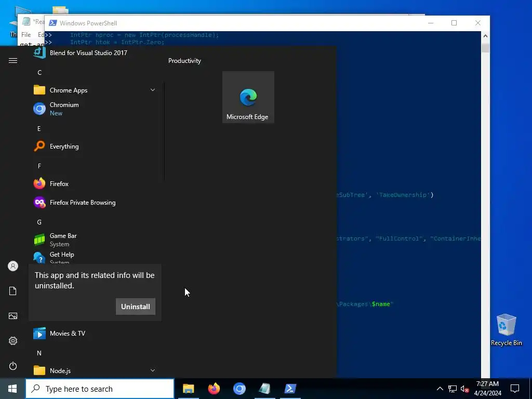532x399 pixels.
Task: Switch to PowerShell in the taskbar
Action: 290,389
